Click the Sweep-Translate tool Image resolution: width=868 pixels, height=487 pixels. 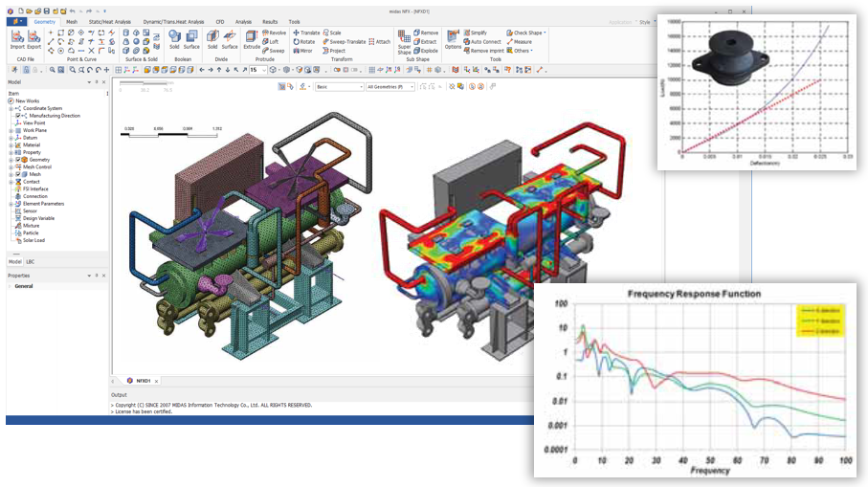[345, 41]
